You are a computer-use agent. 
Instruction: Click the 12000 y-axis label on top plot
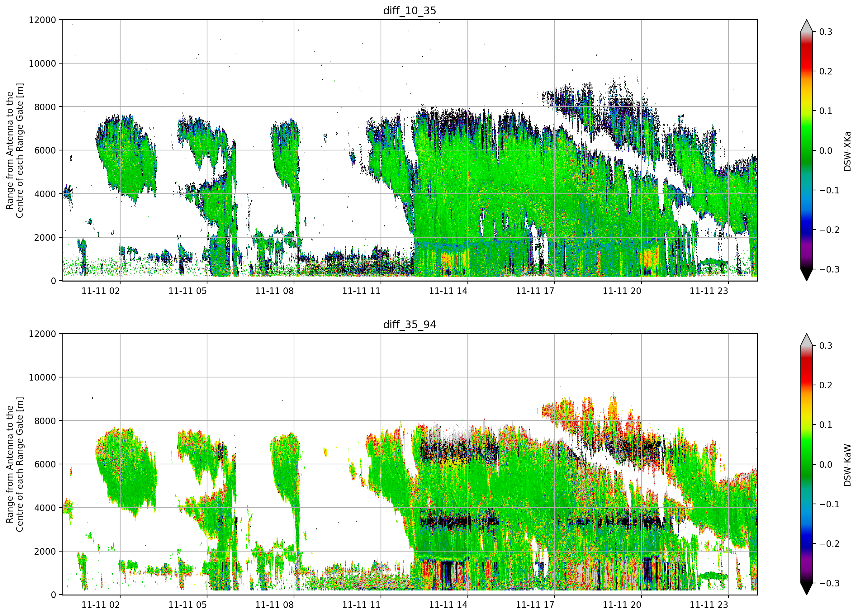(x=42, y=20)
